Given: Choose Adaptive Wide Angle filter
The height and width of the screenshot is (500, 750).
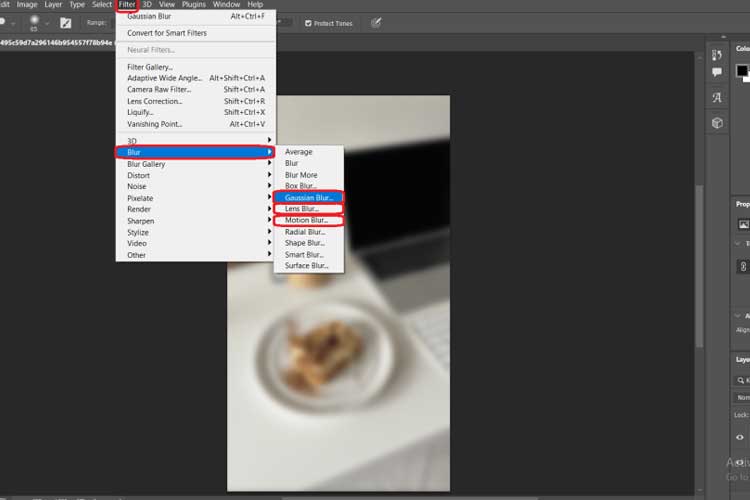Looking at the screenshot, I should pos(196,78).
